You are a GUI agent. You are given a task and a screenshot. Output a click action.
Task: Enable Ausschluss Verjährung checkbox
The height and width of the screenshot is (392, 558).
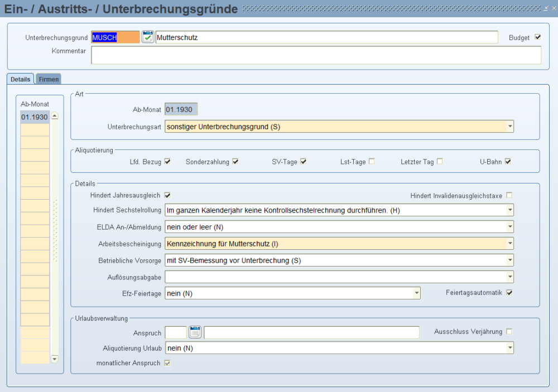pos(509,332)
